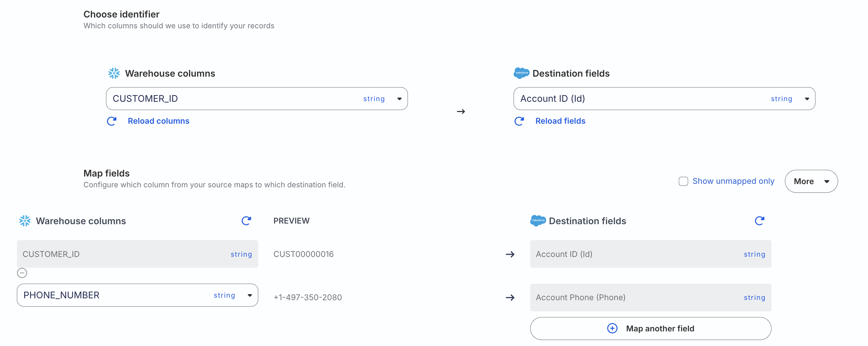Click the caret arrow of the PHONE_NUMBER dropdown
Screen dimensions: 868x346
(250, 295)
